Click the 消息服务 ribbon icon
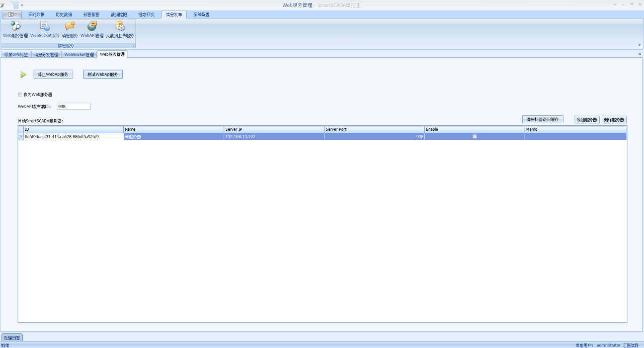644x348 pixels. coord(70,30)
